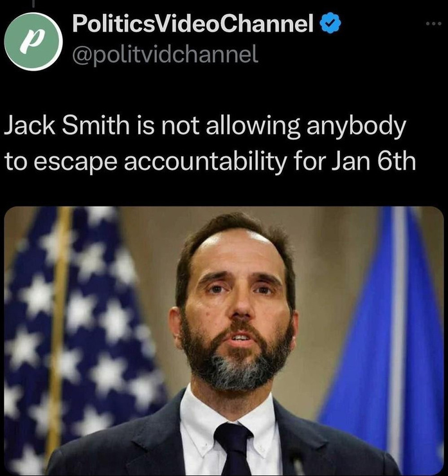Expand the attached photo of the bearded man
The image size is (448, 476).
[224, 341]
